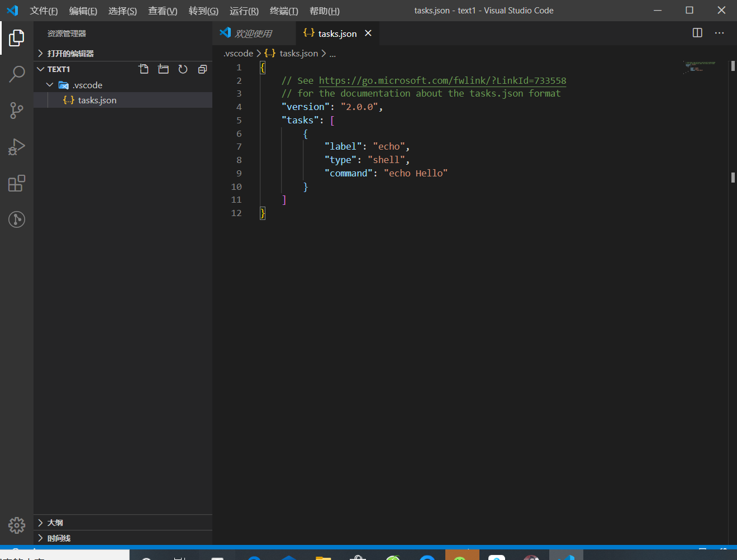Open Manage settings gear
737x560 pixels.
16,525
